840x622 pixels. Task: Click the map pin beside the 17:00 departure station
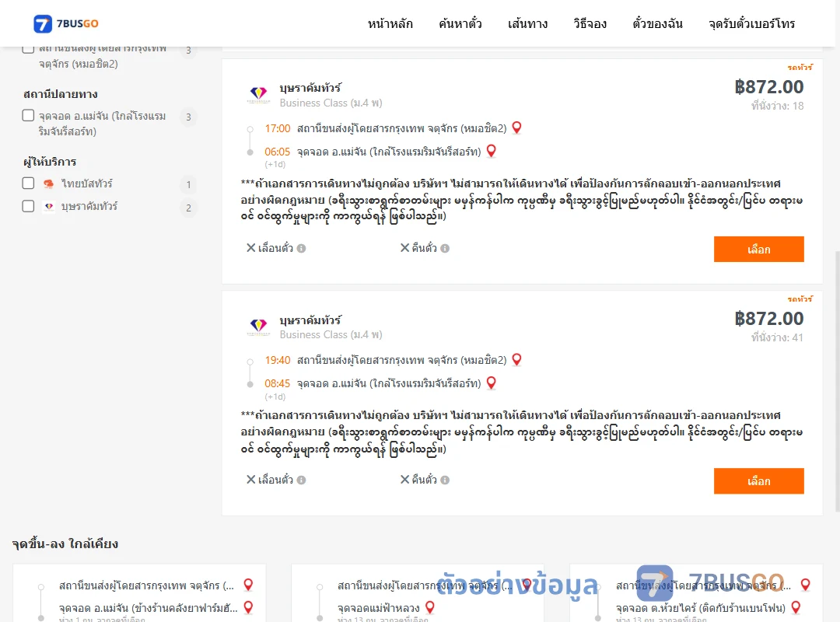pos(517,128)
